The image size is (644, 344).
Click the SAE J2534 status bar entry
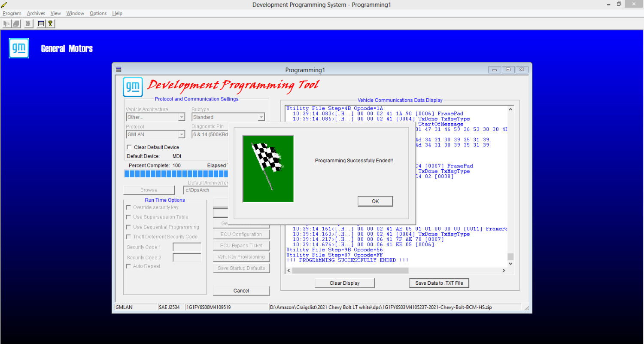(169, 307)
